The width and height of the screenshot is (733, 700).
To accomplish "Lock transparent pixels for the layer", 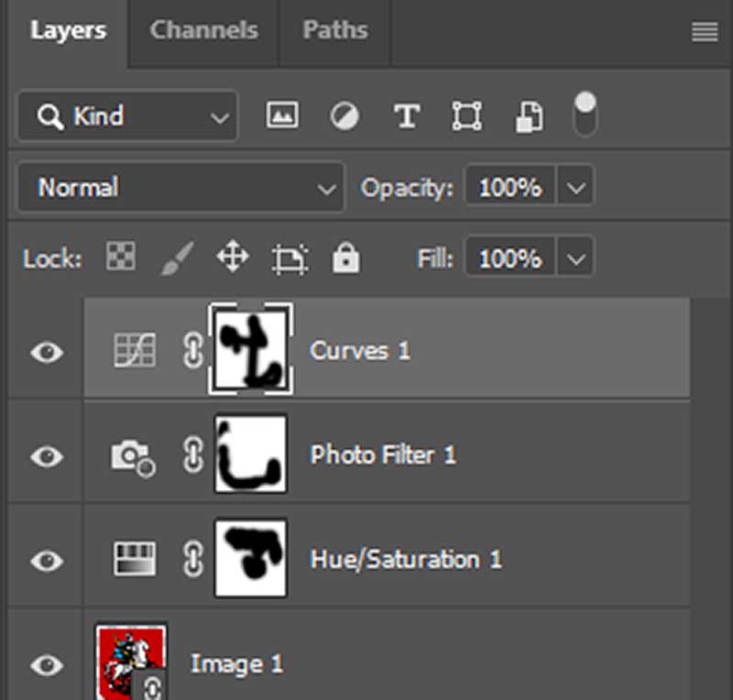I will tap(120, 257).
